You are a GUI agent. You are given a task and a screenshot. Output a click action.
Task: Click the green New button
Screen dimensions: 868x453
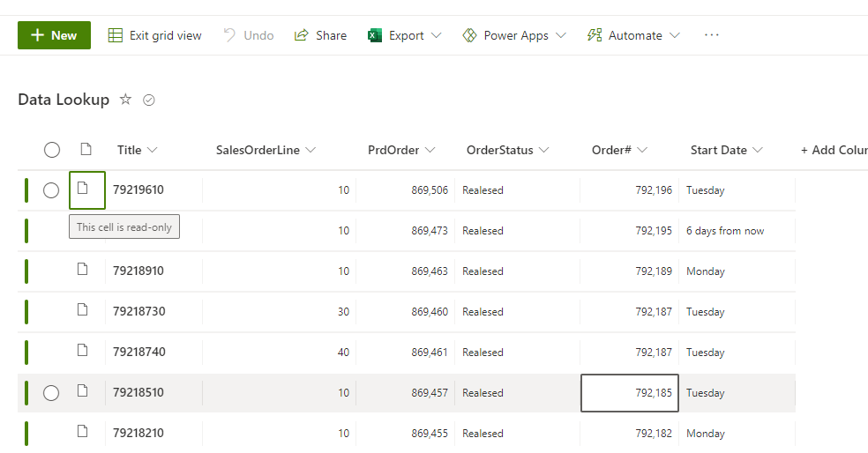[55, 35]
